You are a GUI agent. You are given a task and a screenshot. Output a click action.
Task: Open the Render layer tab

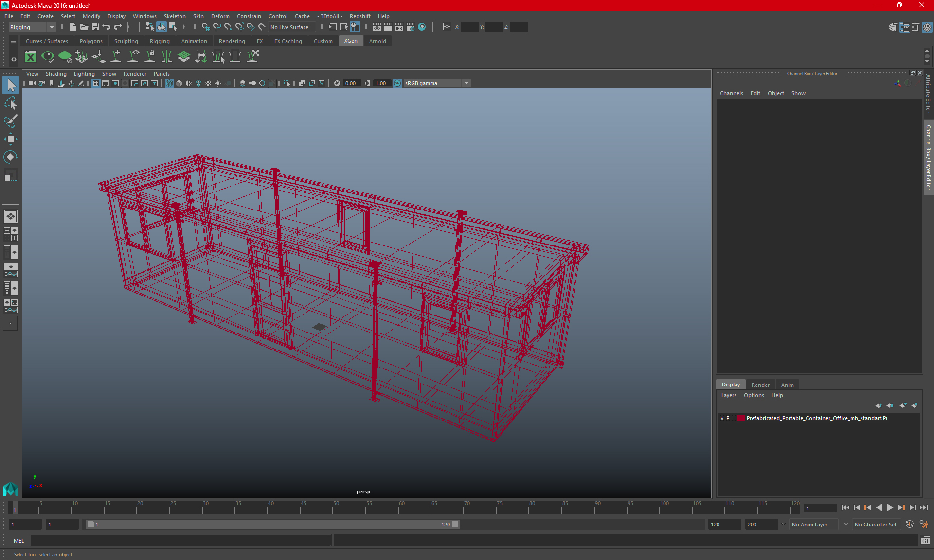(x=760, y=385)
